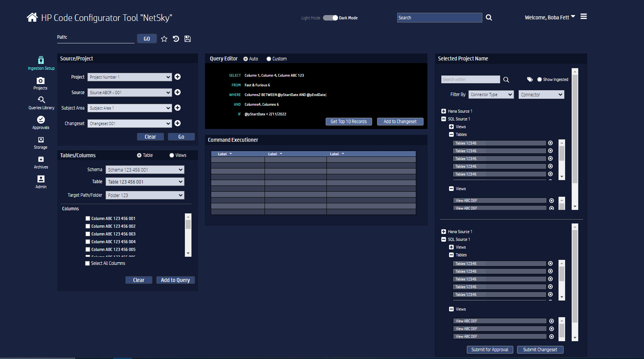Click the Columns list vertical scrollbar
This screenshot has width=644, height=359.
(188, 235)
